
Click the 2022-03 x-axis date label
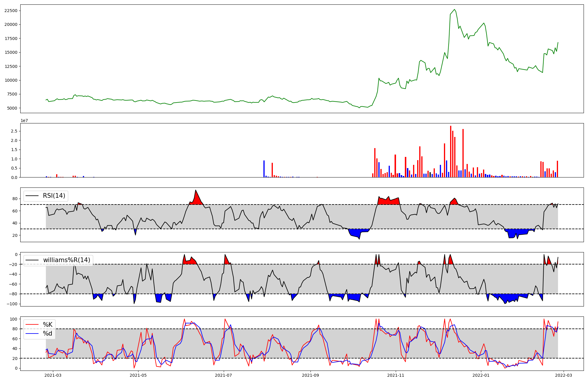coord(563,375)
